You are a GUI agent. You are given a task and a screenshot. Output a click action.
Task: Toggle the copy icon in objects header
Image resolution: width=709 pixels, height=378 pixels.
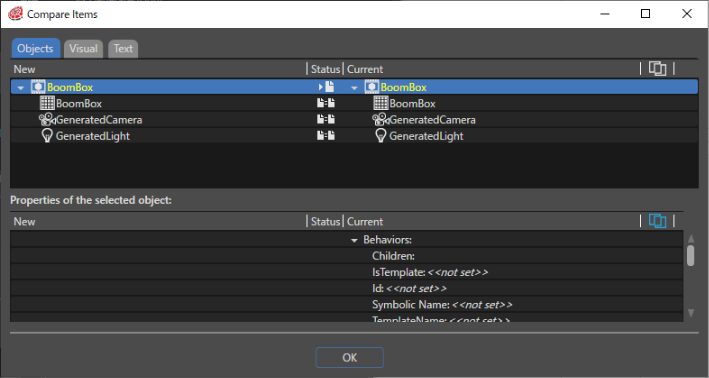[x=657, y=69]
